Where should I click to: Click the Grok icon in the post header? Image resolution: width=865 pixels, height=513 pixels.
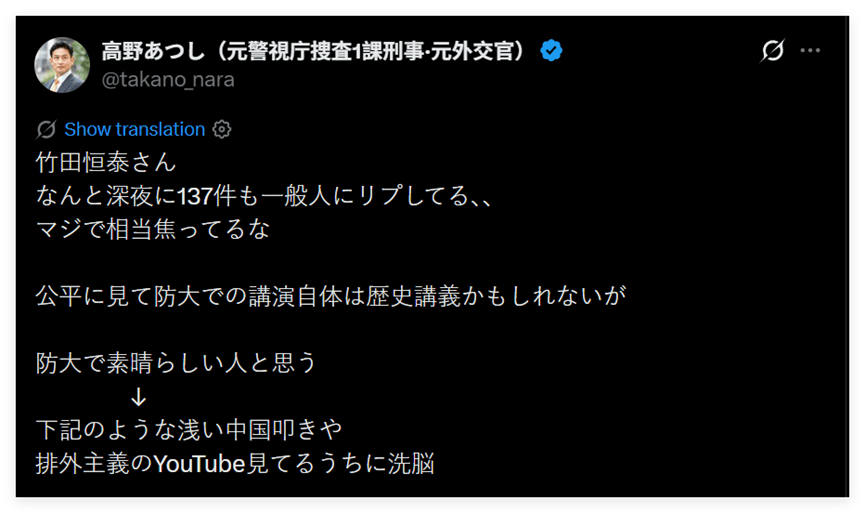pyautogui.click(x=772, y=51)
